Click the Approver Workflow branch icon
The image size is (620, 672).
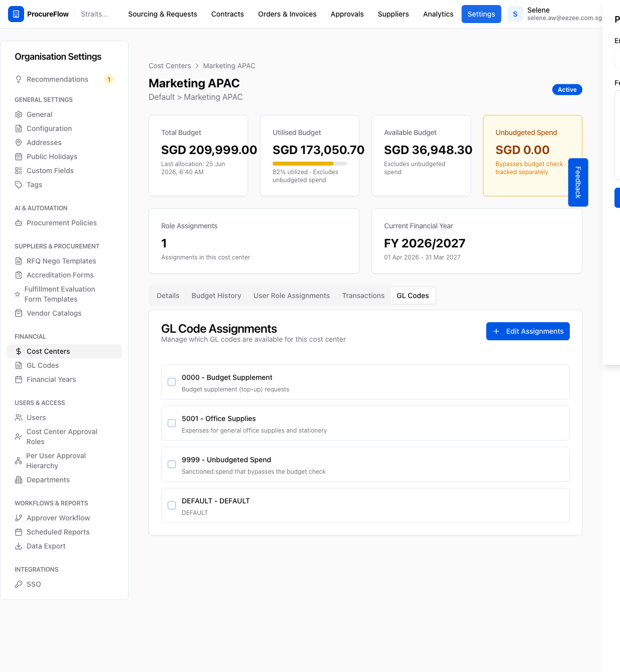[x=19, y=518]
